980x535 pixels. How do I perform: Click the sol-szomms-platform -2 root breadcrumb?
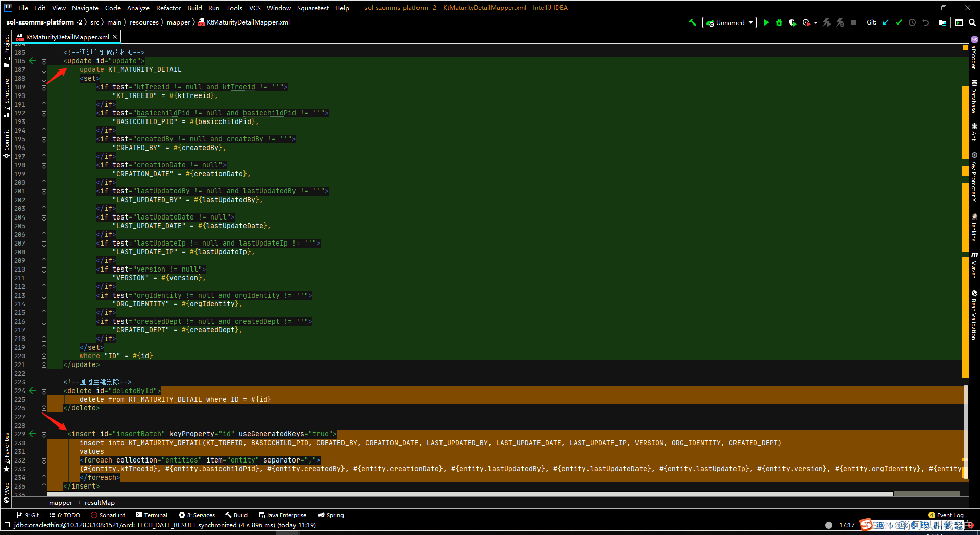pyautogui.click(x=44, y=22)
